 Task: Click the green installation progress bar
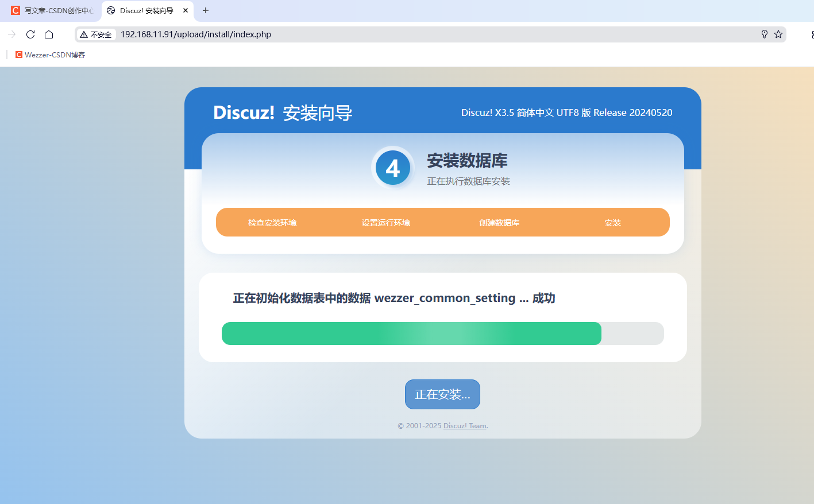pos(411,334)
